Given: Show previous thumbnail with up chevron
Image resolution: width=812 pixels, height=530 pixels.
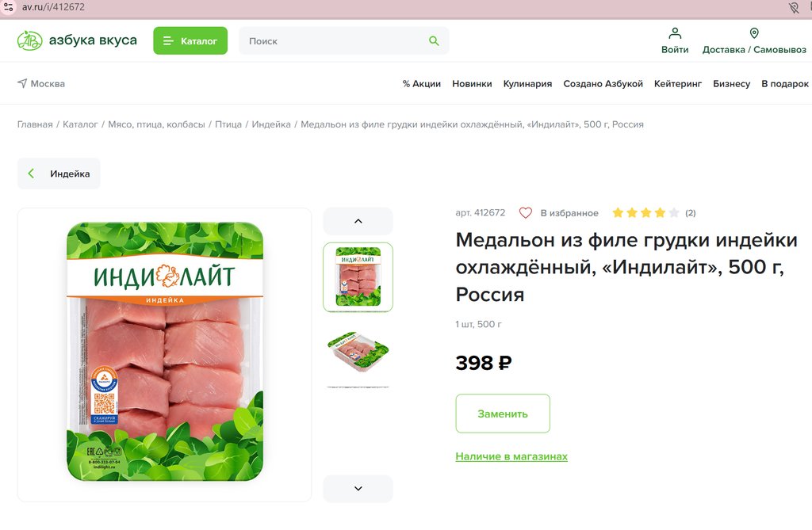Looking at the screenshot, I should point(358,221).
